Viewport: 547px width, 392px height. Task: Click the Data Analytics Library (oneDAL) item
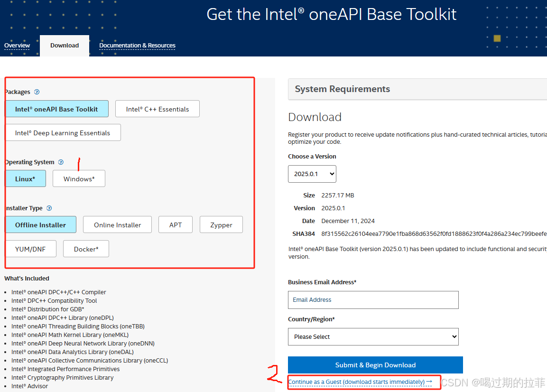73,352
